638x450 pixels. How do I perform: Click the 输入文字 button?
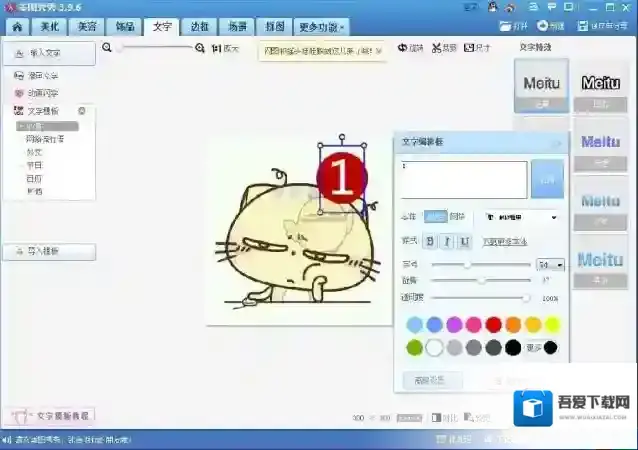tap(49, 53)
